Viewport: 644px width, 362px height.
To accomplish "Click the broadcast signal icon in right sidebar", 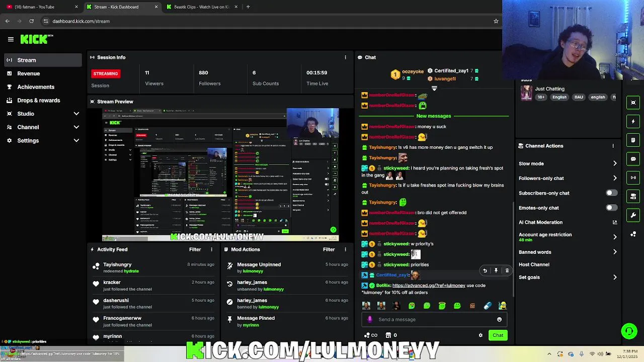I will point(633,177).
